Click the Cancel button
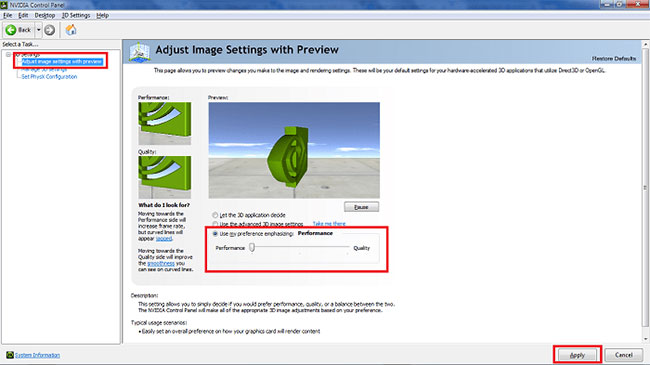The image size is (650, 365). click(623, 355)
